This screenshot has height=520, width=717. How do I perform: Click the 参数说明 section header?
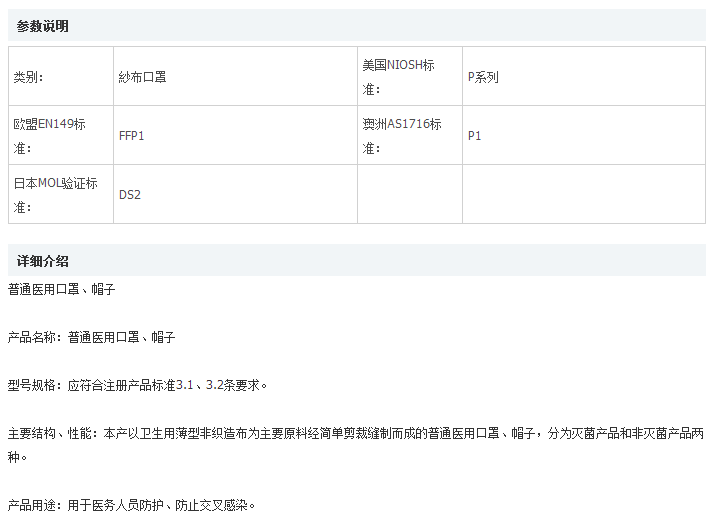[43, 26]
